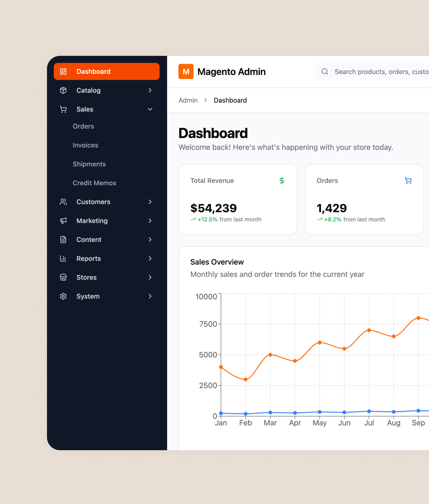This screenshot has height=504, width=429.
Task: Open Invoices under Sales
Action: pyautogui.click(x=85, y=145)
